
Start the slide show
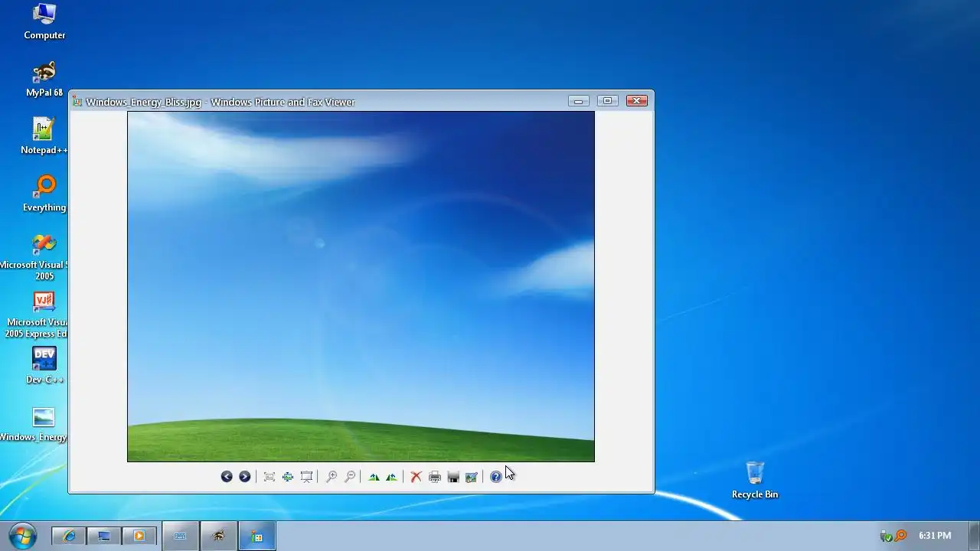point(306,477)
